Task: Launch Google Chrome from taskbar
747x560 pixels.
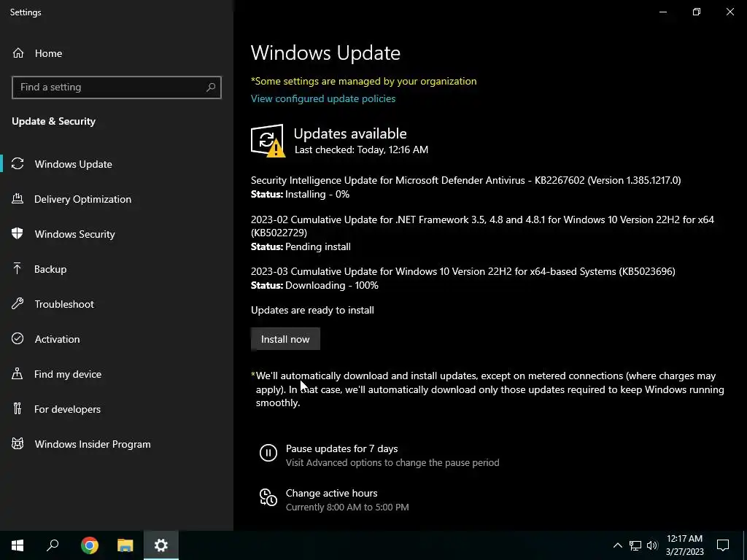Action: click(x=90, y=545)
